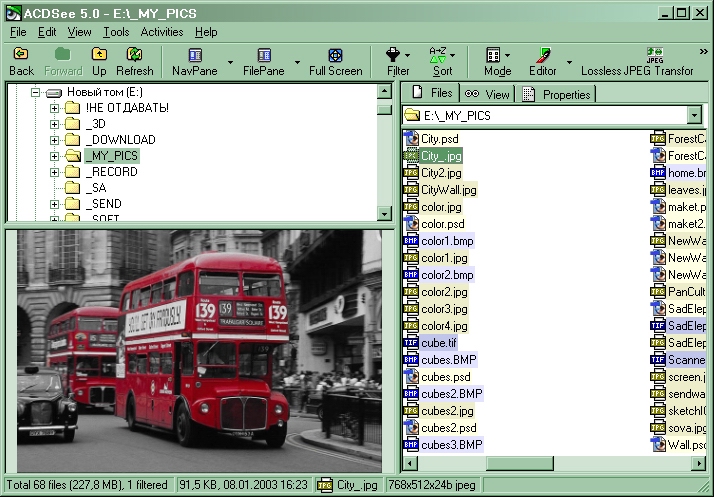Screen dimensions: 714x497
Task: Open the Activities menu
Action: pos(161,32)
